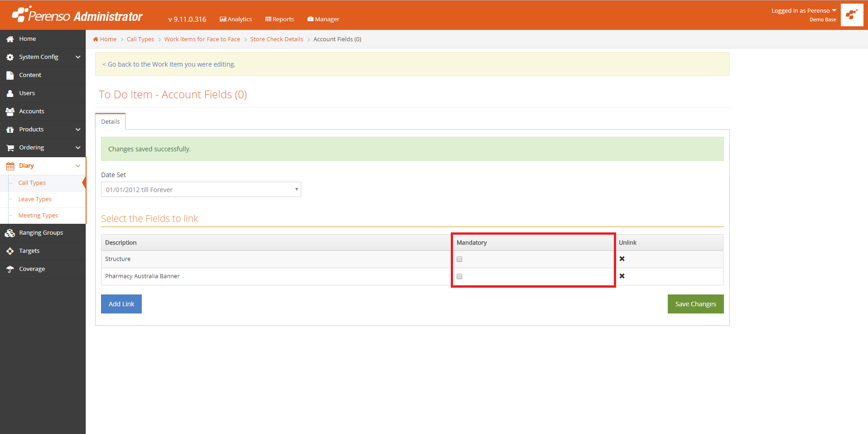The image size is (868, 434).
Task: Open Meeting Types in Diary submenu
Action: click(38, 216)
